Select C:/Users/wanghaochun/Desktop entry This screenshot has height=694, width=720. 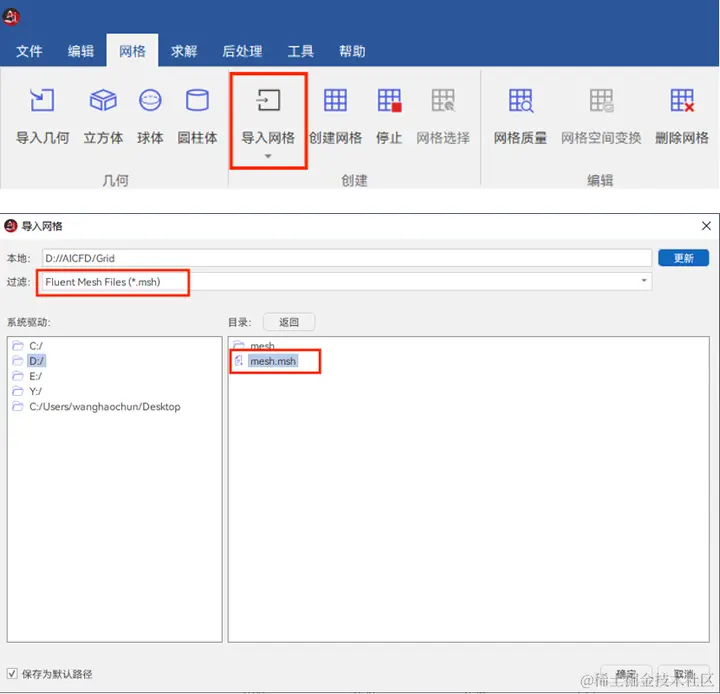click(105, 406)
